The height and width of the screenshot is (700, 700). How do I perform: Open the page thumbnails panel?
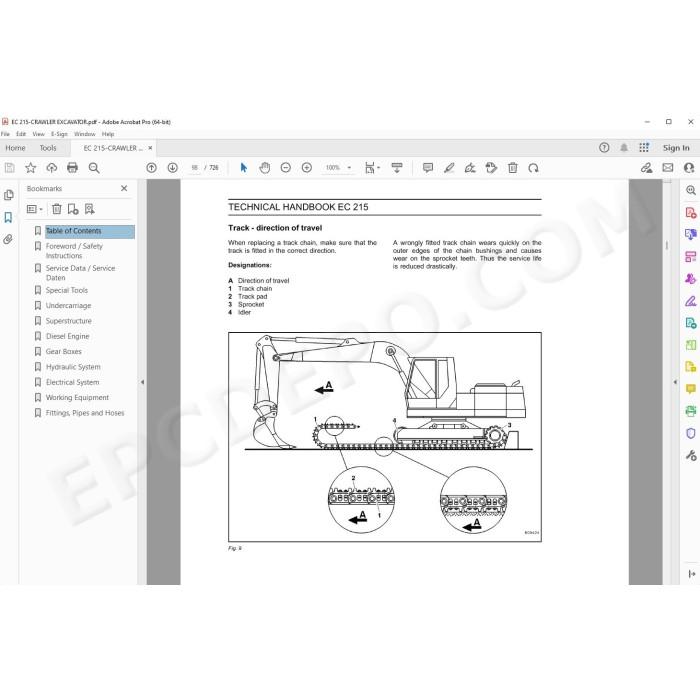(x=8, y=195)
